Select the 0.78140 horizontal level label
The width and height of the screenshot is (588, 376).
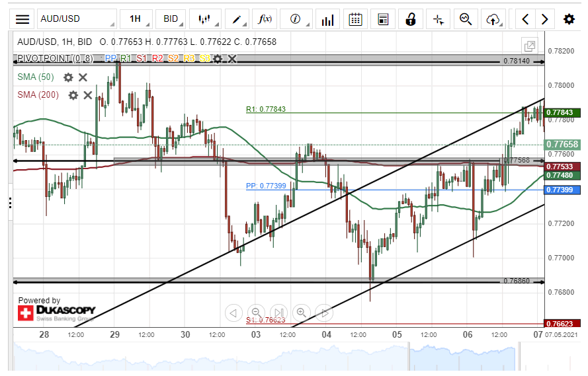pyautogui.click(x=517, y=61)
